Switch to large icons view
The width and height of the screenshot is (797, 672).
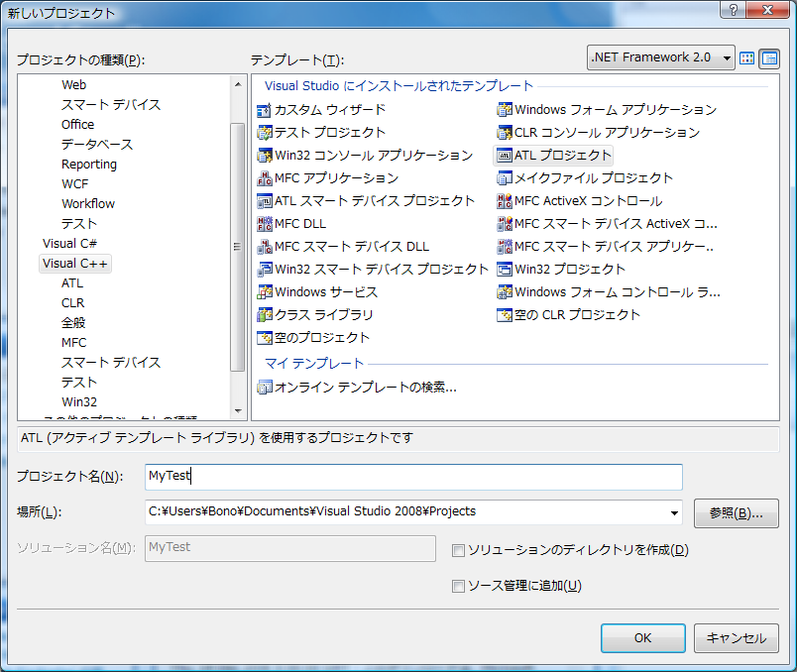pyautogui.click(x=746, y=58)
